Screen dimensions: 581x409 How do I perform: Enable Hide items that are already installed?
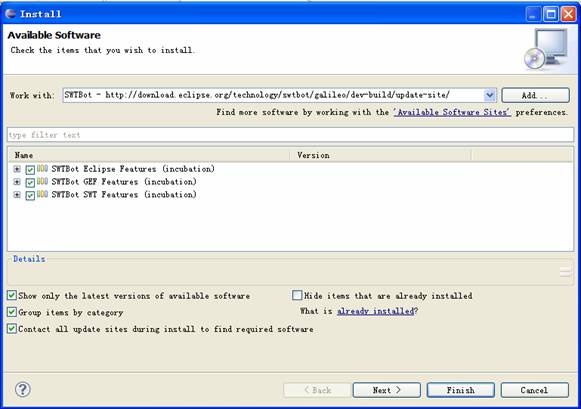297,295
